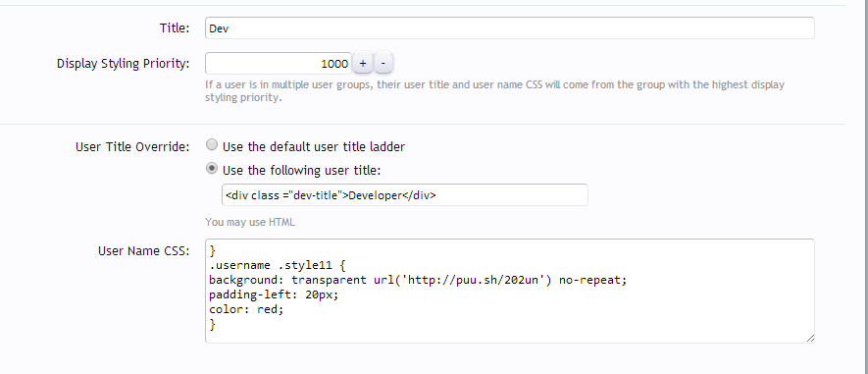Image resolution: width=868 pixels, height=374 pixels.
Task: Focus the Display Styling Priority number box
Action: pos(278,63)
